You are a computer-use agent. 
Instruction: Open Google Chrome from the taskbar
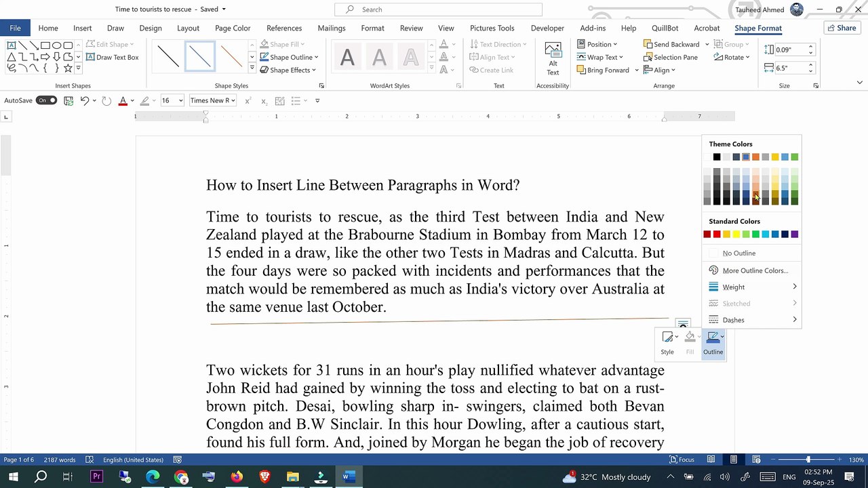pos(180,476)
